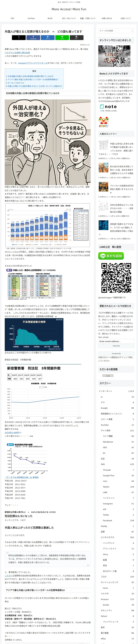
Task: Click the 2166 subscriber count badge
Action: pos(108,376)
